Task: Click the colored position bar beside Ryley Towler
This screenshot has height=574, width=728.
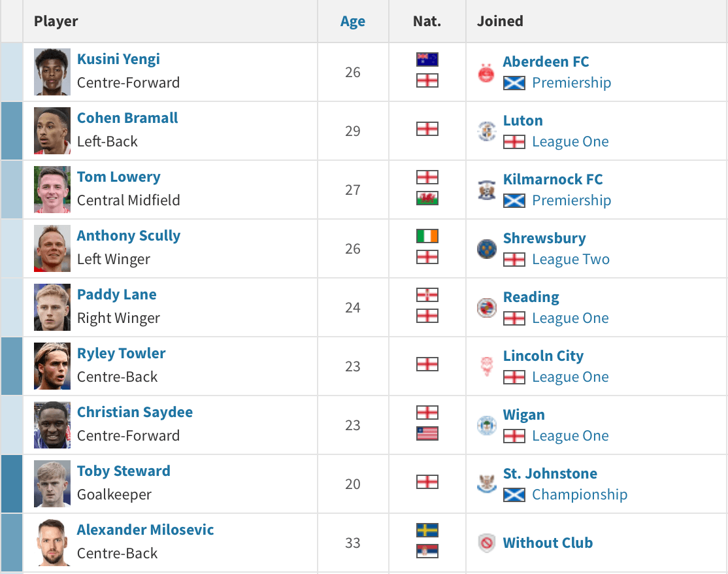Action: (x=12, y=366)
